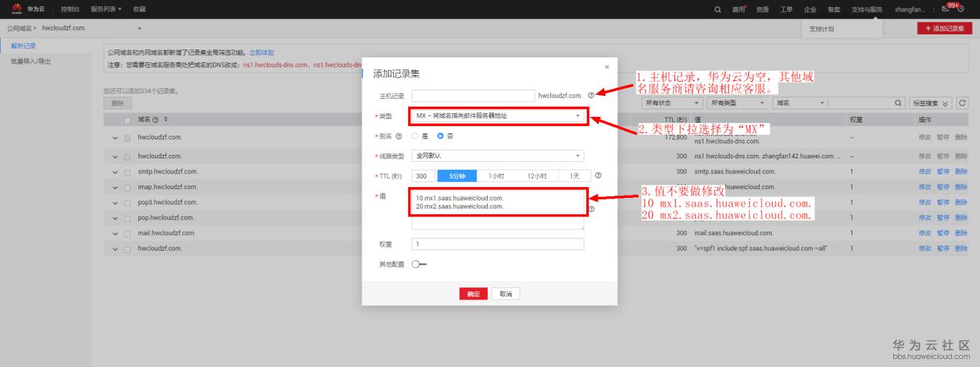
Task: Check the pop.hwcloudzf.com. row checkbox
Action: click(x=128, y=218)
